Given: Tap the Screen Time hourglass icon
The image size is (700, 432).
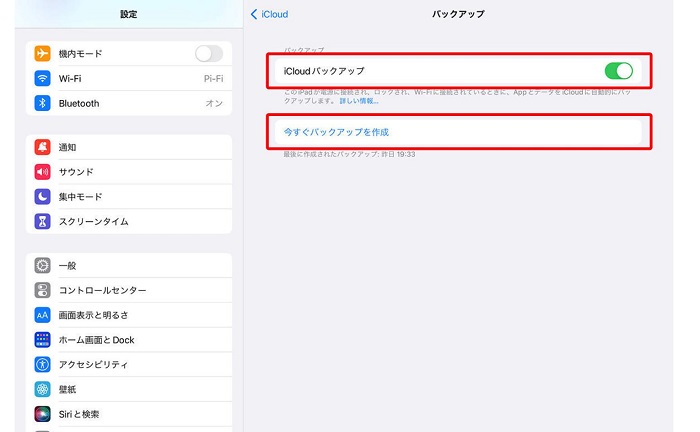Looking at the screenshot, I should (x=42, y=221).
